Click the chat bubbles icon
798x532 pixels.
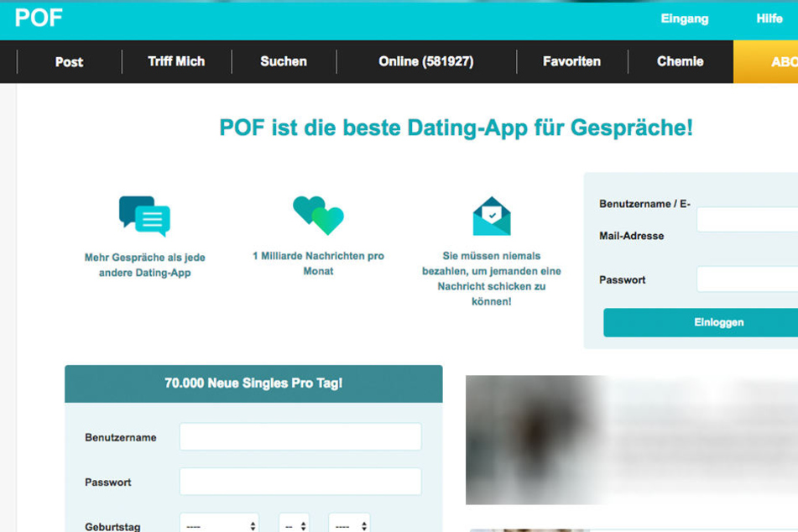pyautogui.click(x=144, y=216)
